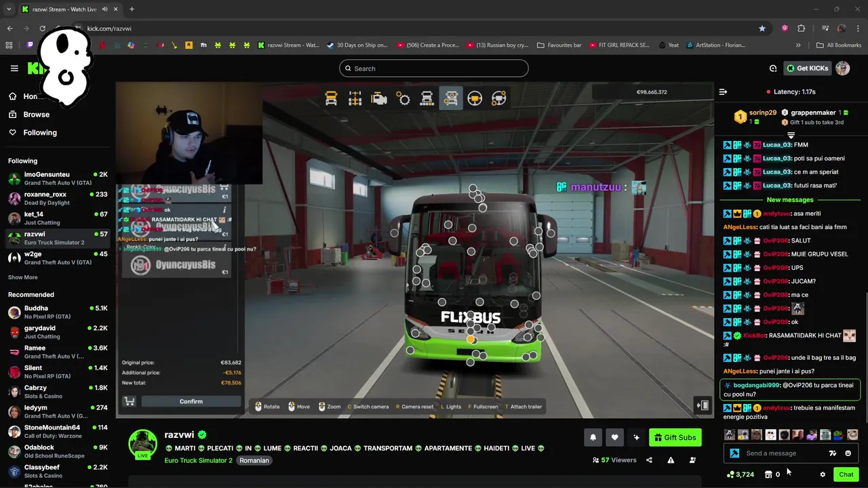
Task: Open Browse in the left sidebar
Action: click(36, 115)
